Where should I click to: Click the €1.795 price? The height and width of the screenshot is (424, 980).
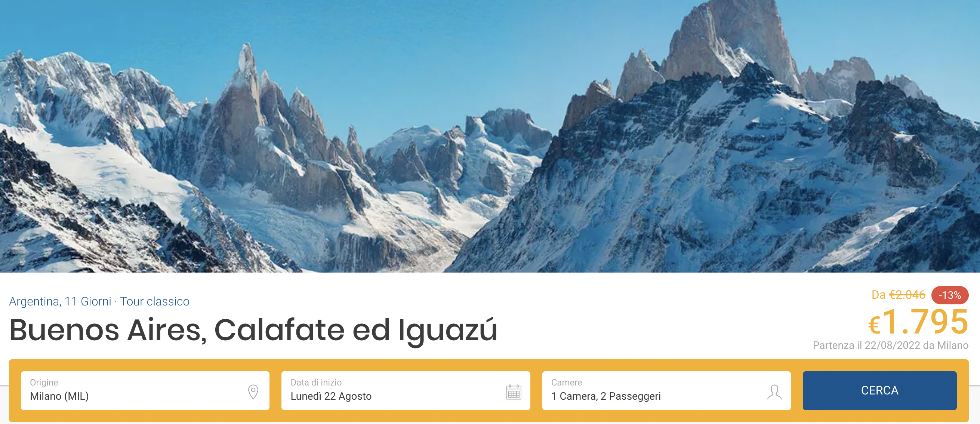918,322
